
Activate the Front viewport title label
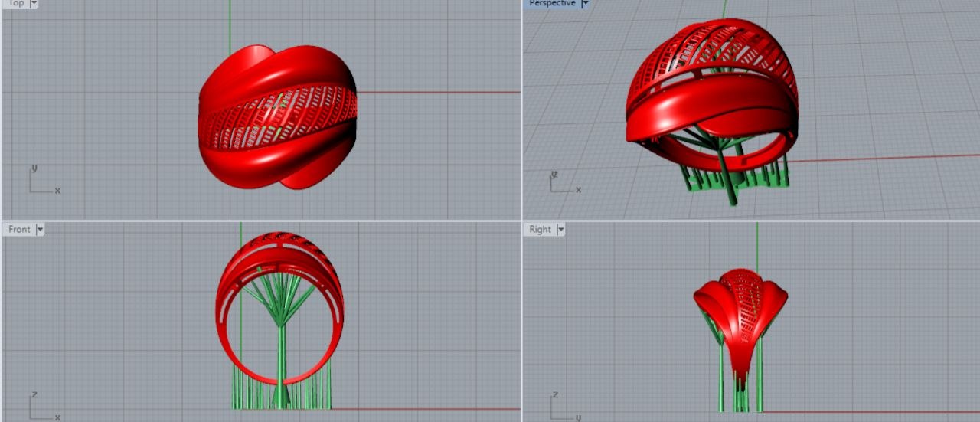[19, 229]
